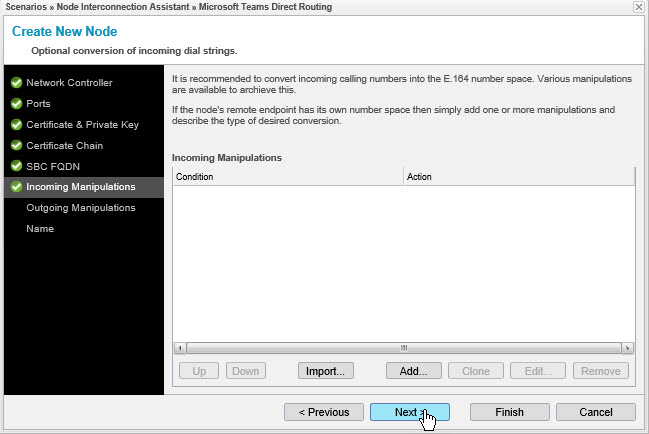Click the green check icon beside Network Controller
Image resolution: width=649 pixels, height=434 pixels.
click(x=16, y=83)
